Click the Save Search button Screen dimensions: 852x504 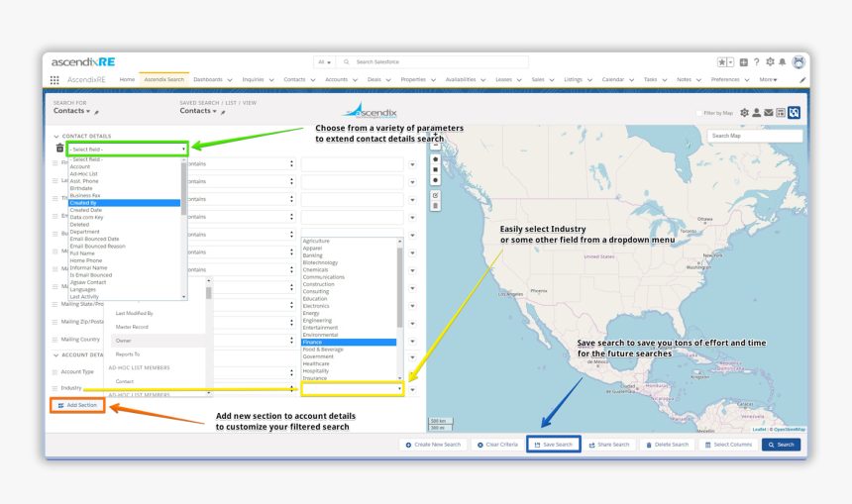point(553,445)
